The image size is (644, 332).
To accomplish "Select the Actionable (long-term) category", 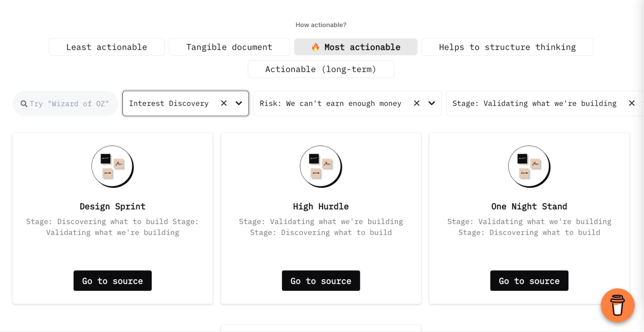I will tap(320, 69).
